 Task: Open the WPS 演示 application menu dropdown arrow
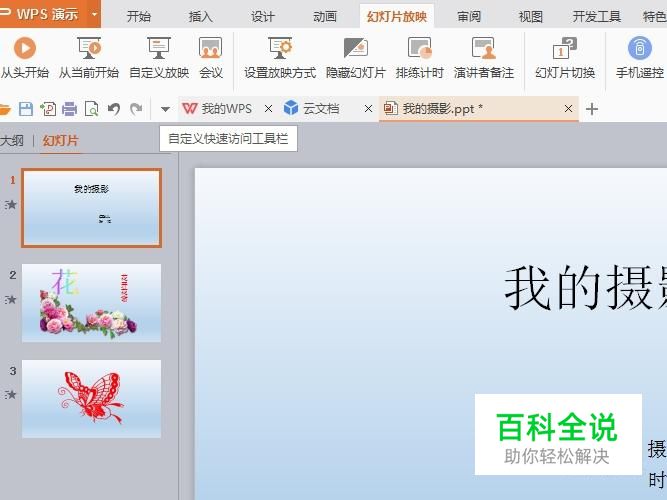[94, 14]
